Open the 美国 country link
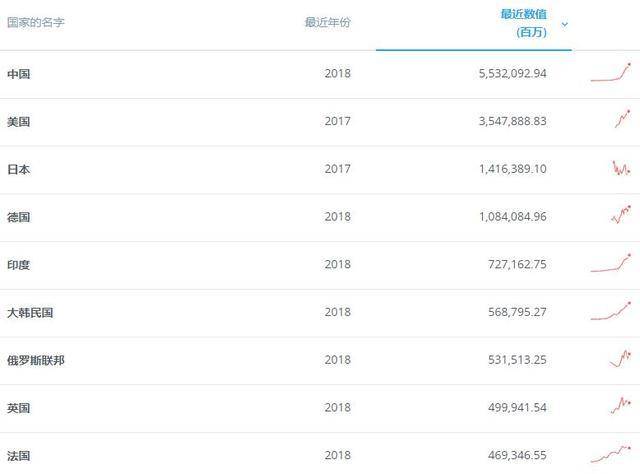 (x=19, y=122)
